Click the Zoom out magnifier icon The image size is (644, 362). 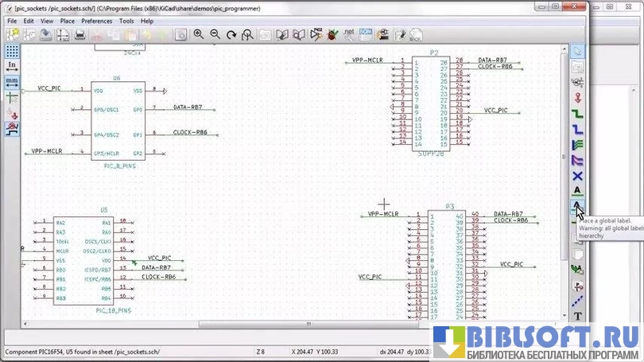(x=215, y=35)
